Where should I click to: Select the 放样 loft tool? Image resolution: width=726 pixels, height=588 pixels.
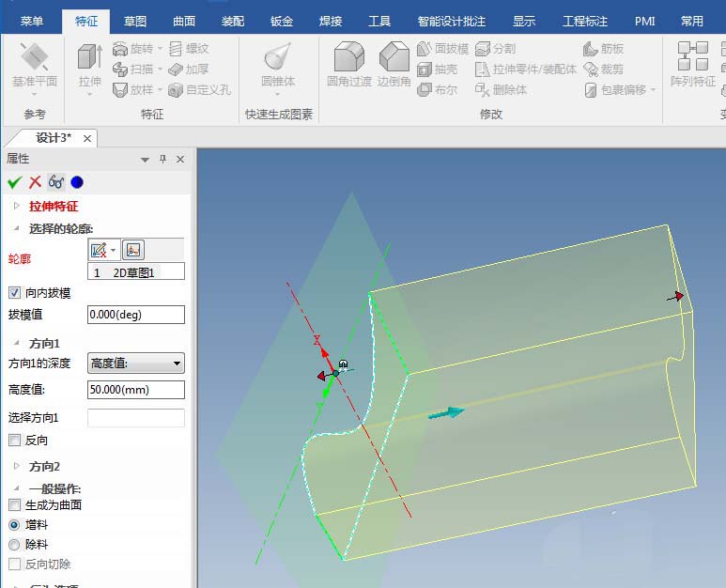point(132,89)
